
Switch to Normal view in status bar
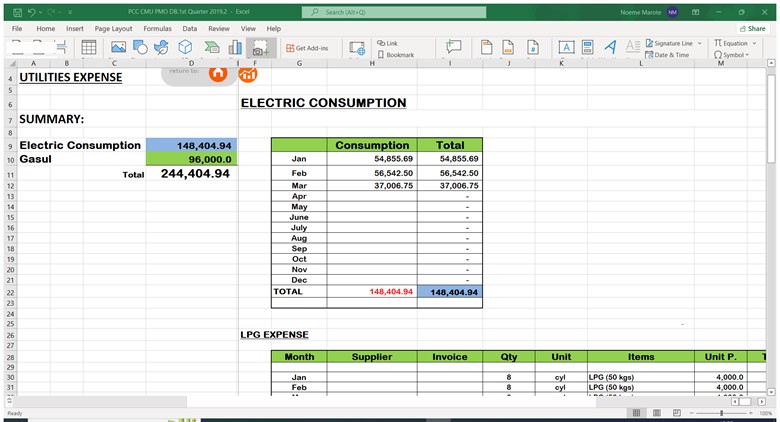tap(636, 413)
